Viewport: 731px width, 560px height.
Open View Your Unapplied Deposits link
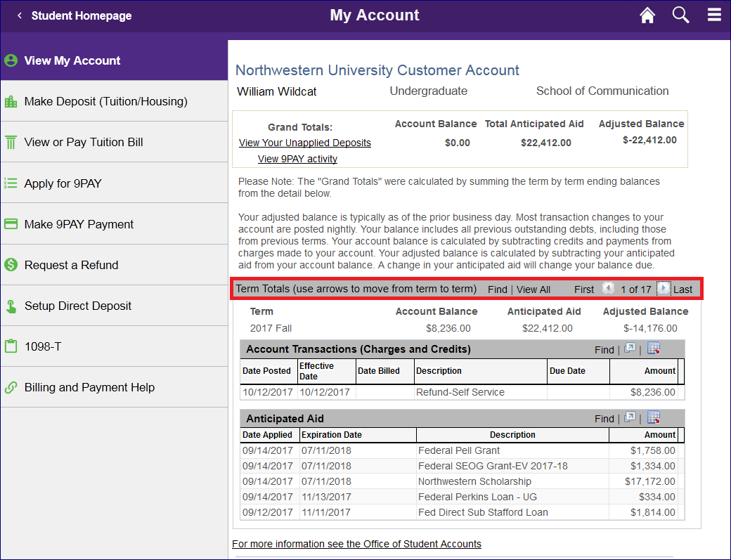[305, 143]
